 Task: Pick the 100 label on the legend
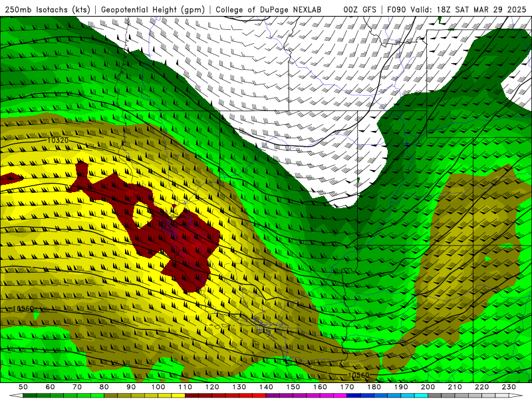[158, 387]
